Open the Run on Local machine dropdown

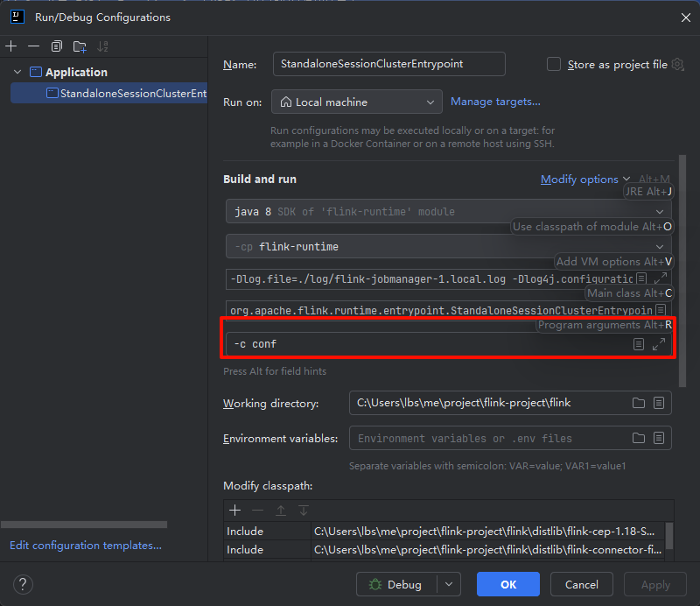tap(357, 102)
